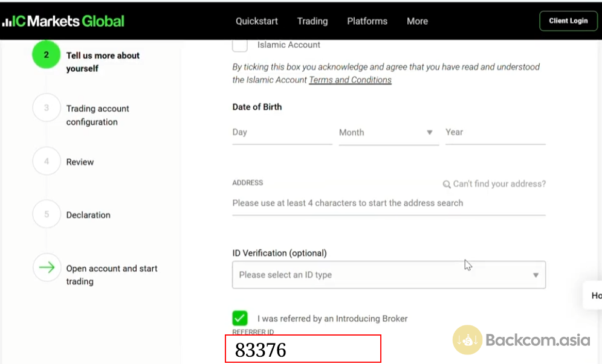
Task: Click step 3 circle for Trading account configuration
Action: tap(47, 109)
